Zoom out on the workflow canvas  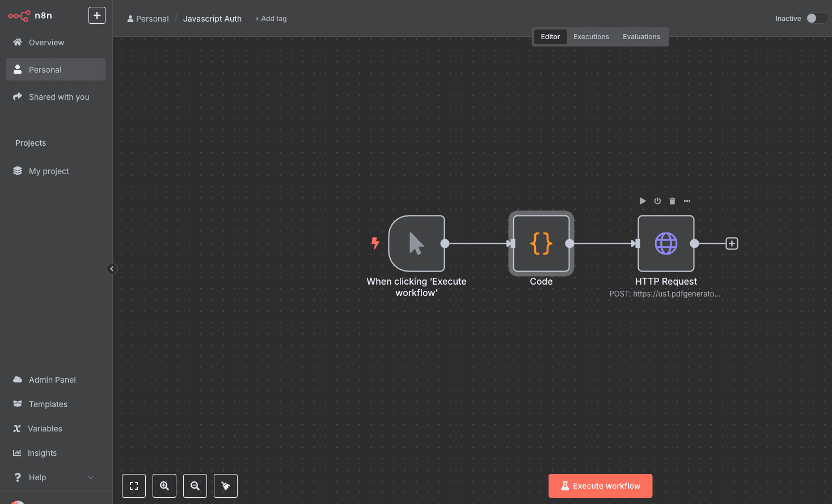[x=195, y=486]
